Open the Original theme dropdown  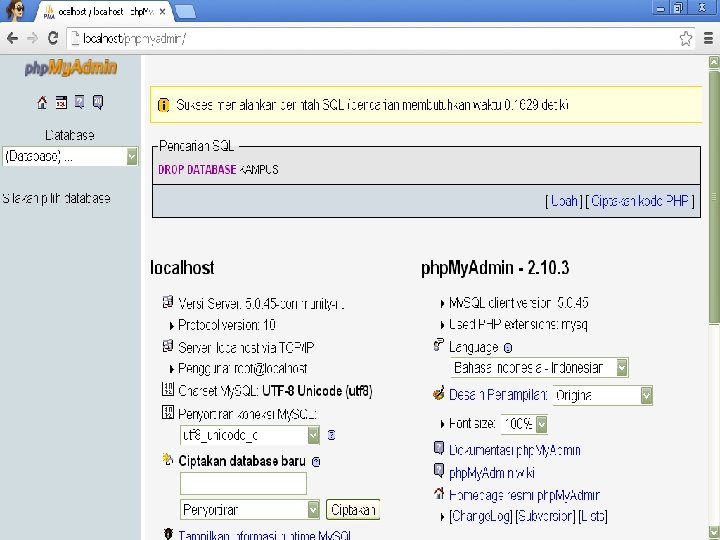pos(602,395)
